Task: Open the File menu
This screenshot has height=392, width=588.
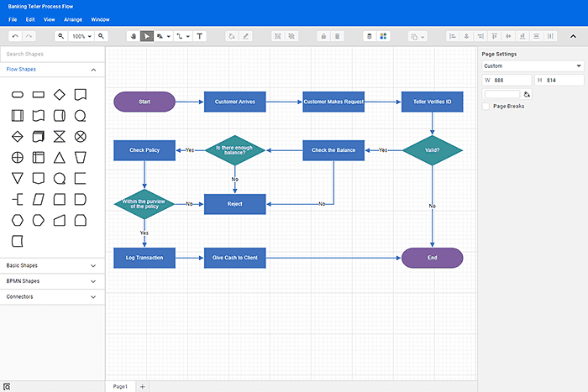Action: coord(13,19)
